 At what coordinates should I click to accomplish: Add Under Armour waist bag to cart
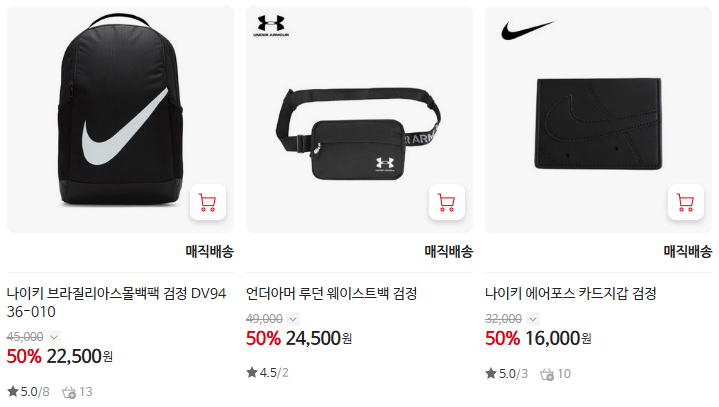[x=447, y=202]
